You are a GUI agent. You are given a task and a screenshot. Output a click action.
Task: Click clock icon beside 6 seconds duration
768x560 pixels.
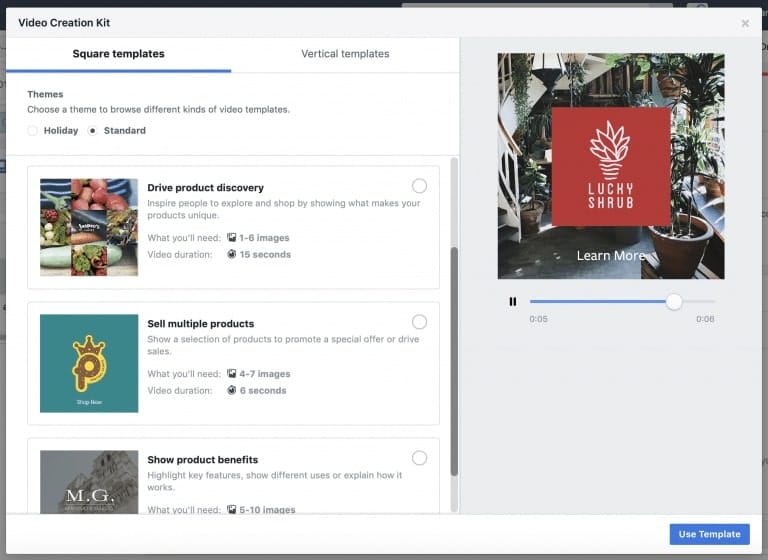[232, 391]
